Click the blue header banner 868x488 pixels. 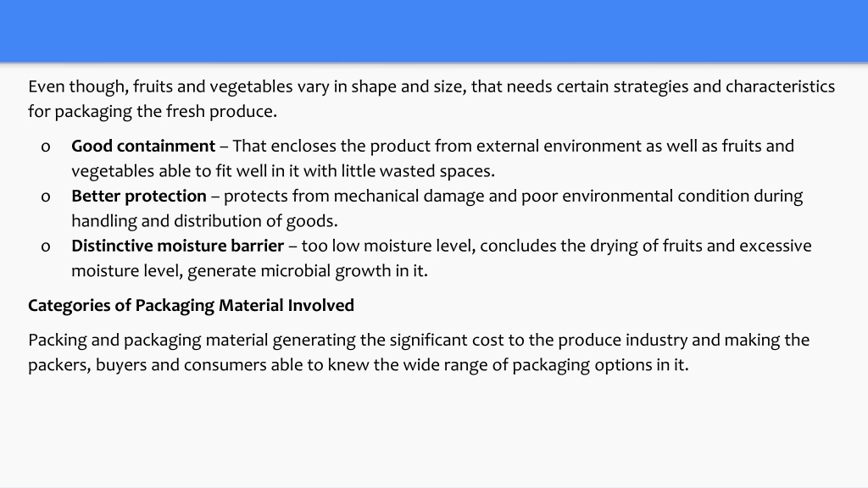(434, 31)
